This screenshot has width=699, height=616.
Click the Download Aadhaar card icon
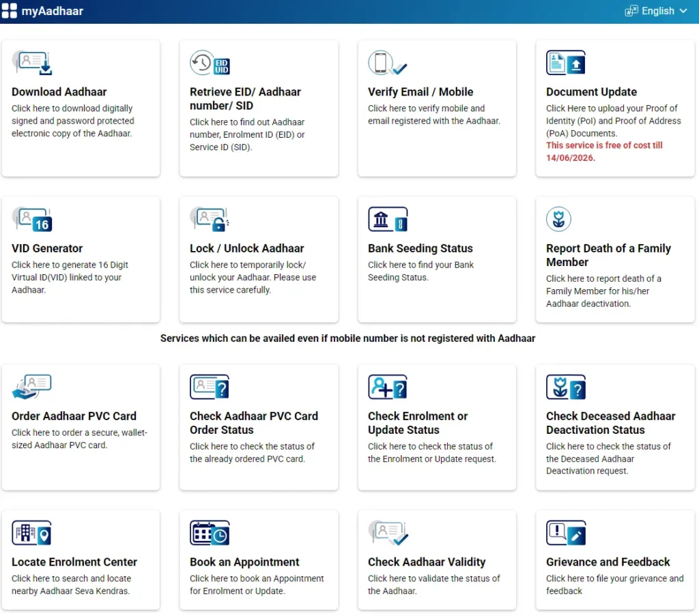(x=32, y=63)
